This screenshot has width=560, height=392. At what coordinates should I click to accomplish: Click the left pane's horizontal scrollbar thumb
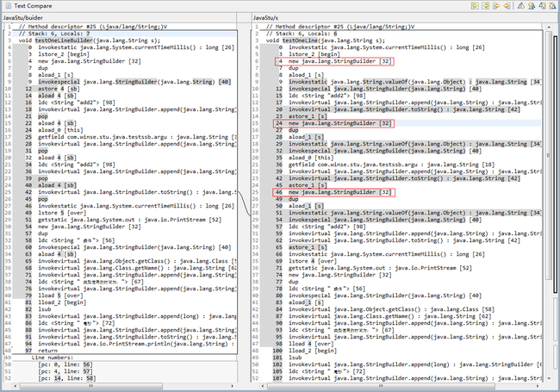91,386
